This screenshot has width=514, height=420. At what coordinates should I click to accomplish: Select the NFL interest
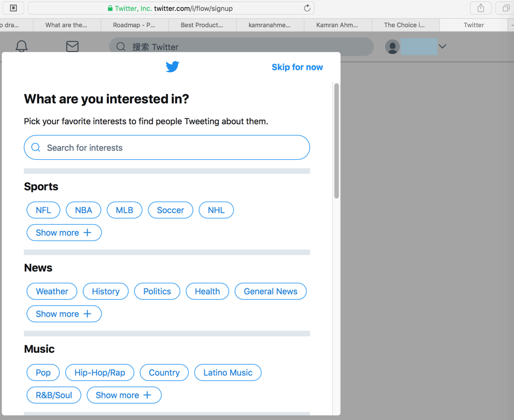coord(43,210)
